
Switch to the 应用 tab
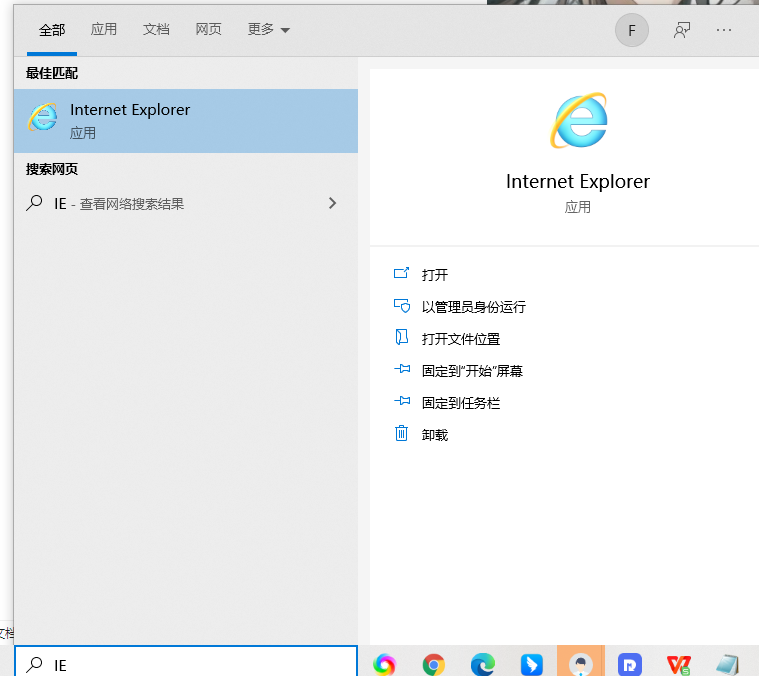[x=104, y=30]
